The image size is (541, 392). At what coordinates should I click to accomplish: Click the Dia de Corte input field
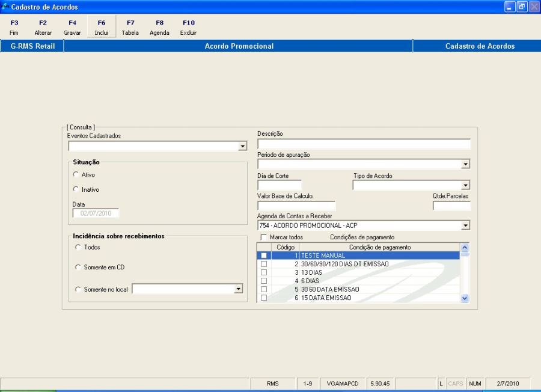coord(280,185)
